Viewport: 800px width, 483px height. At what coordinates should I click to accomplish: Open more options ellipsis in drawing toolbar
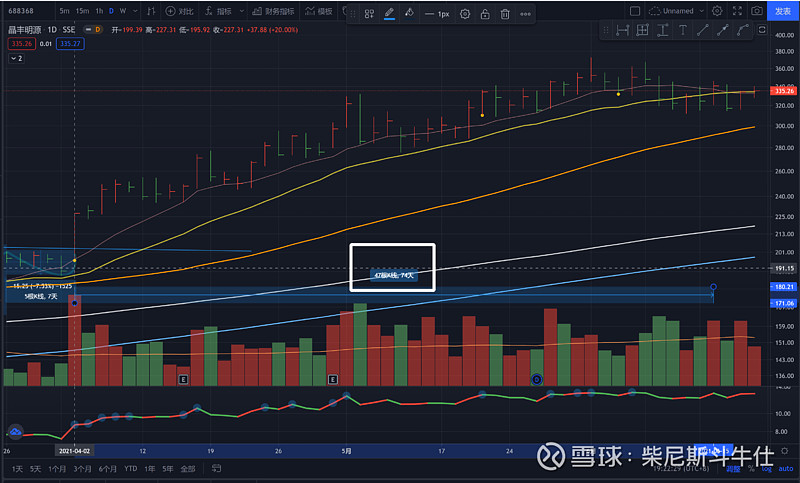click(525, 14)
